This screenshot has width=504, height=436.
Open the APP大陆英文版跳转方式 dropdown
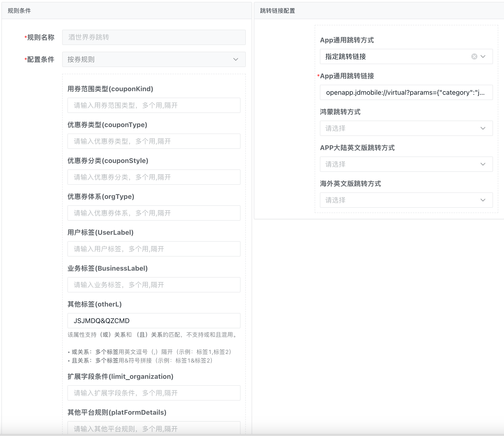click(x=406, y=164)
